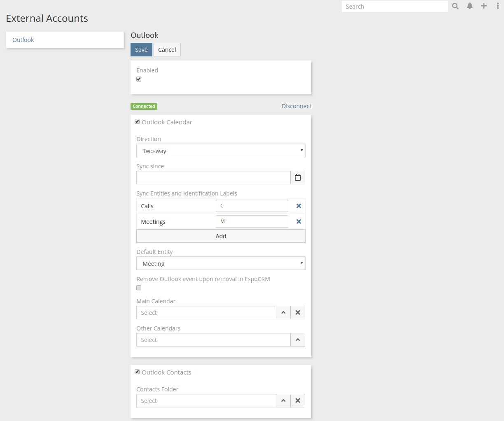Click the search magnifier icon
The height and width of the screenshot is (421, 504).
[455, 6]
